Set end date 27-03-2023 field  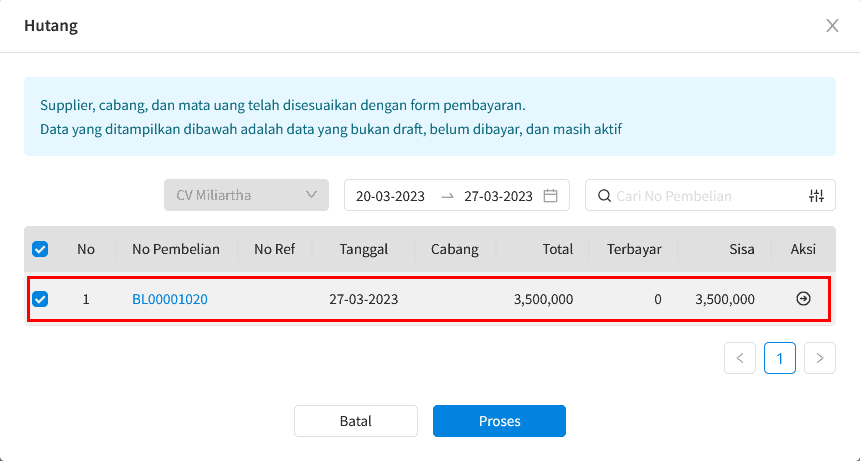point(498,196)
